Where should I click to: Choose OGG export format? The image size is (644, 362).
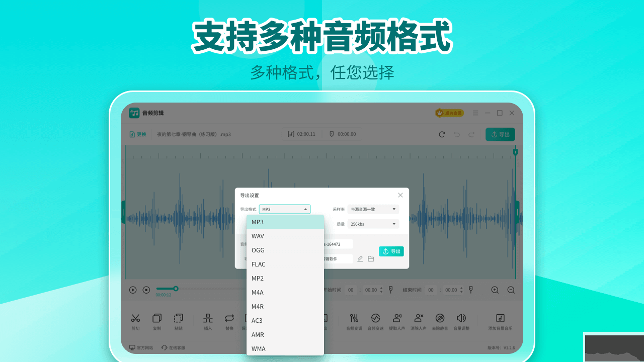click(x=285, y=250)
